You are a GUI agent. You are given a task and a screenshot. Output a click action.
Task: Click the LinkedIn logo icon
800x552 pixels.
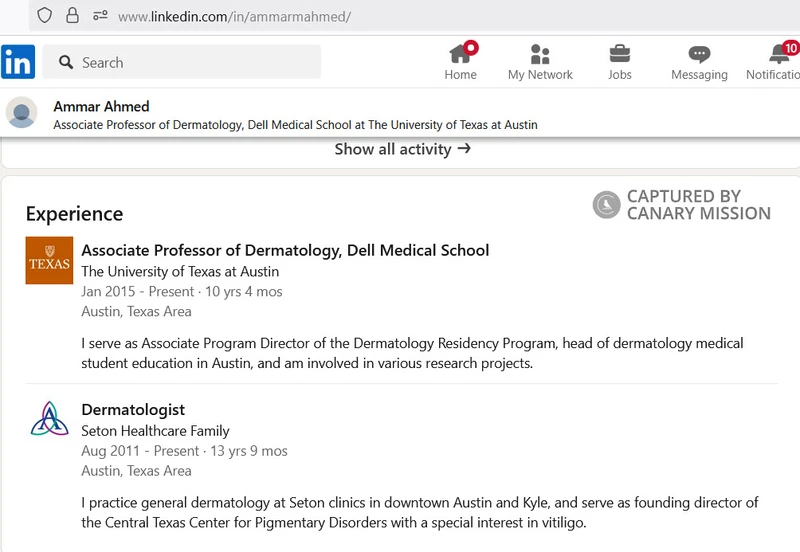tap(18, 62)
